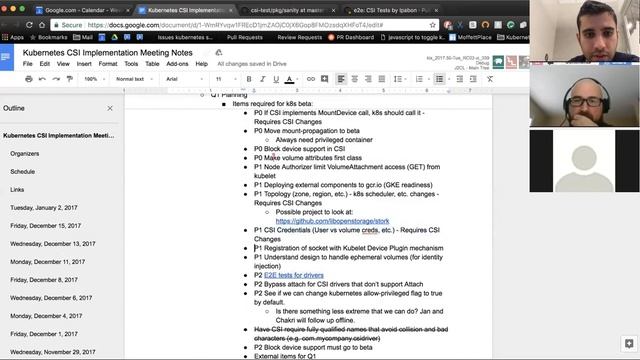Decrease the indent level
Viewport: 640px width, 360px height.
(x=460, y=79)
